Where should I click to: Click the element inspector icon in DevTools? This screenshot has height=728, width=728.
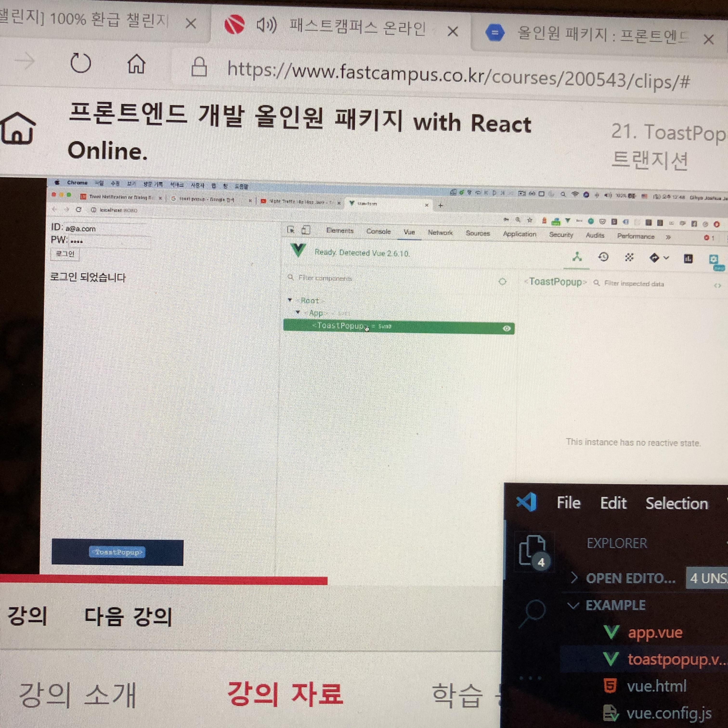[291, 229]
